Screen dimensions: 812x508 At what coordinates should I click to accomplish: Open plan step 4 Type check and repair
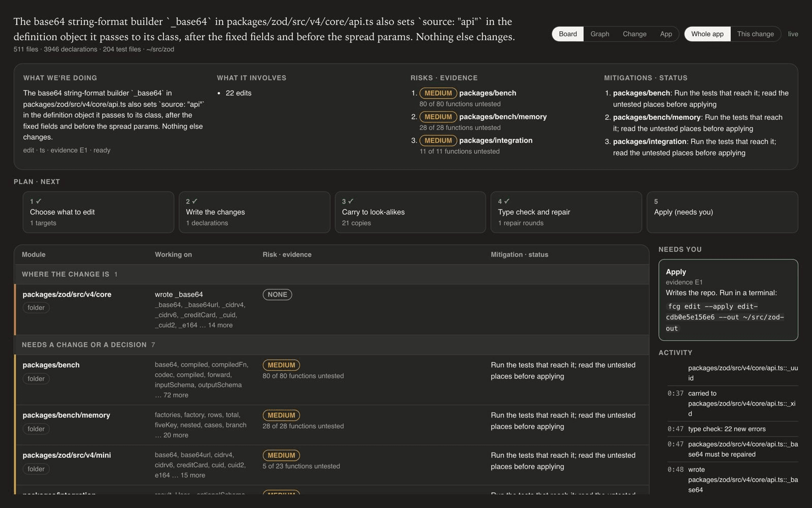click(x=566, y=212)
